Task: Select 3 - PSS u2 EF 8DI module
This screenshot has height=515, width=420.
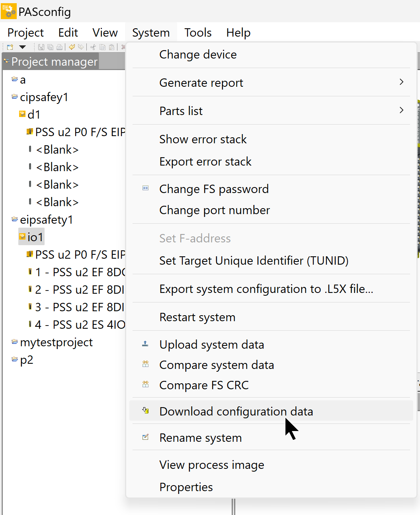Action: [80, 307]
